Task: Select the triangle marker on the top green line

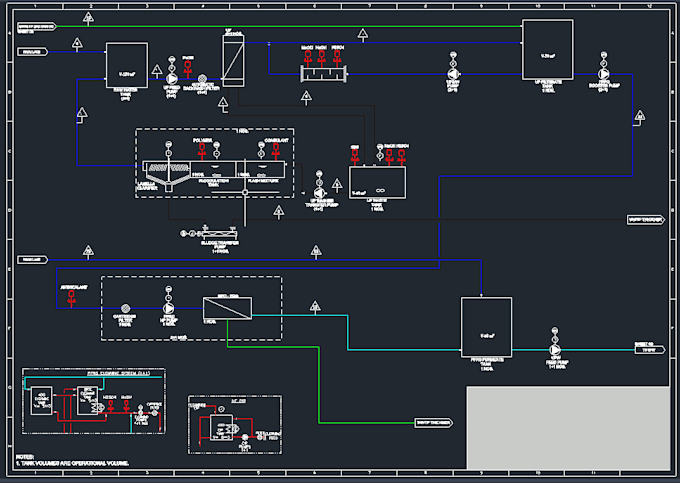Action: tap(88, 17)
